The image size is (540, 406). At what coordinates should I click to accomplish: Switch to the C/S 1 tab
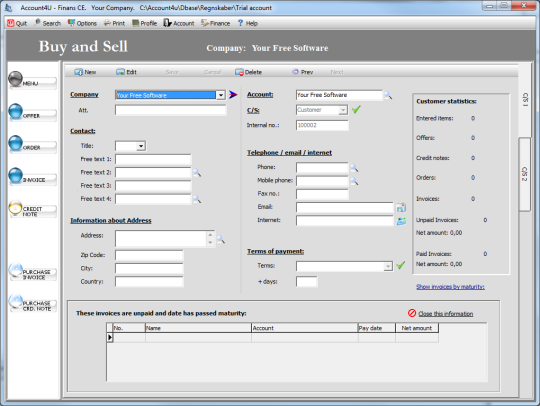525,100
